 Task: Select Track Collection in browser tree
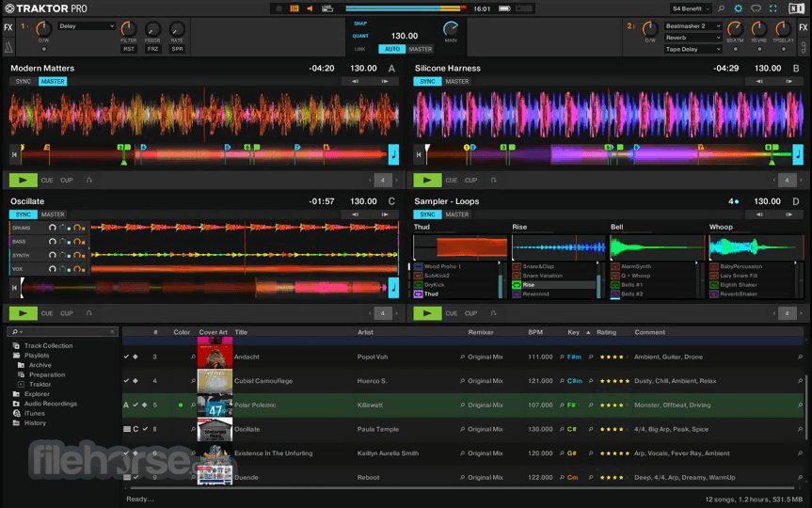48,345
